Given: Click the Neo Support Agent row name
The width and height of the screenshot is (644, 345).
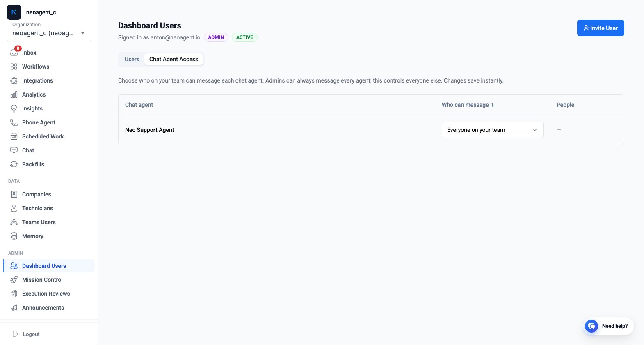Looking at the screenshot, I should click(150, 130).
